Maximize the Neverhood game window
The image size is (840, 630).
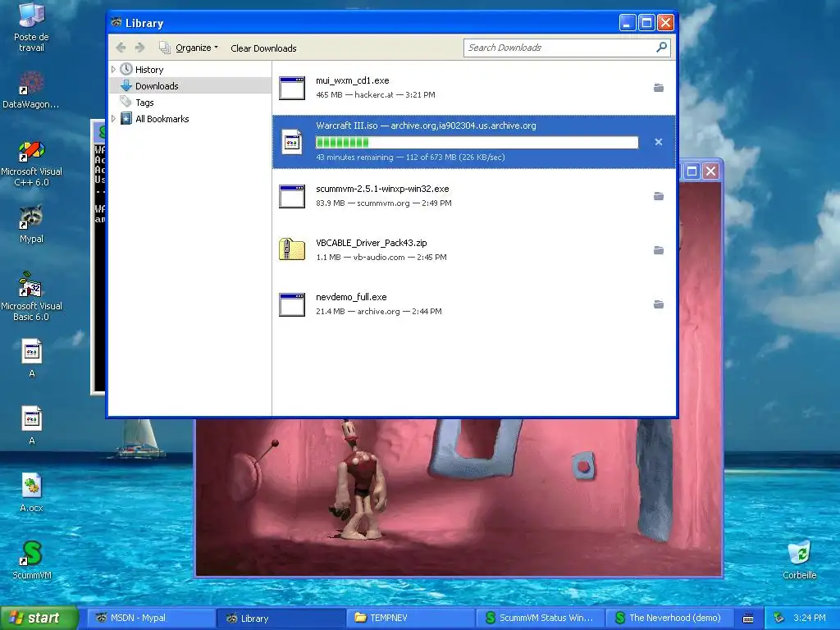point(692,171)
